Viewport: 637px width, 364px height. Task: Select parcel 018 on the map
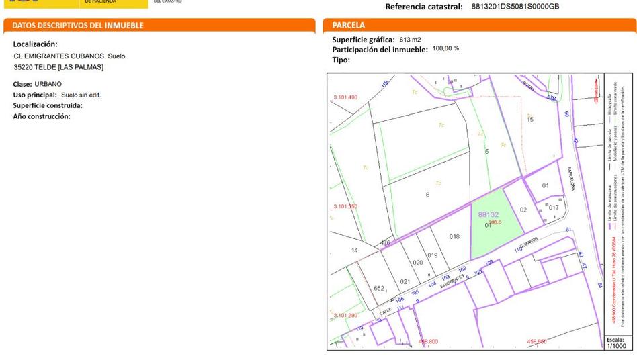coord(454,236)
